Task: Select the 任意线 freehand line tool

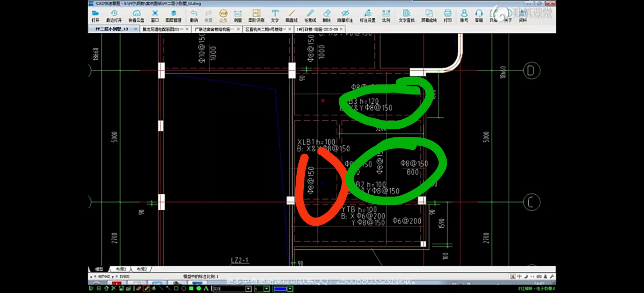Action: 310,16
